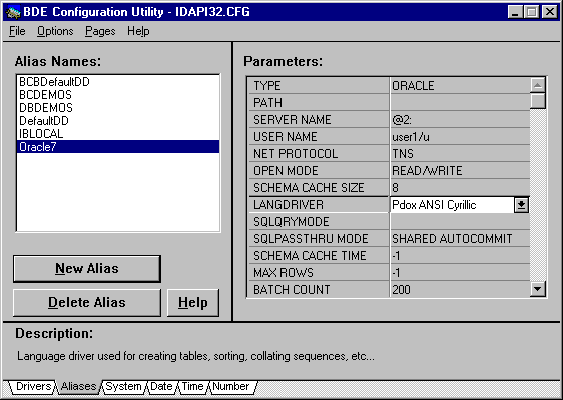Click the BATCH COUNT parameter label
Image resolution: width=563 pixels, height=400 pixels.
click(319, 289)
